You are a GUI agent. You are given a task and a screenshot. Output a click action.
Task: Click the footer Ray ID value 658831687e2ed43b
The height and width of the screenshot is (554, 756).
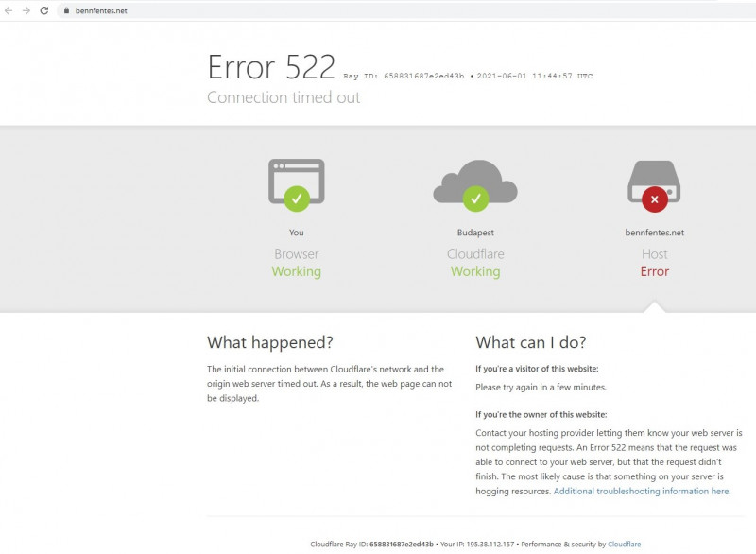(402, 544)
